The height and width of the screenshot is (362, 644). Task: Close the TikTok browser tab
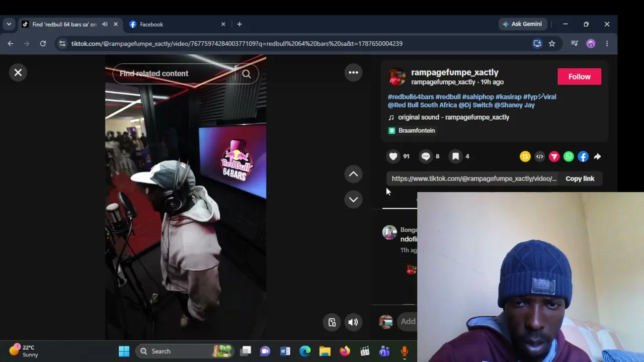(x=116, y=24)
